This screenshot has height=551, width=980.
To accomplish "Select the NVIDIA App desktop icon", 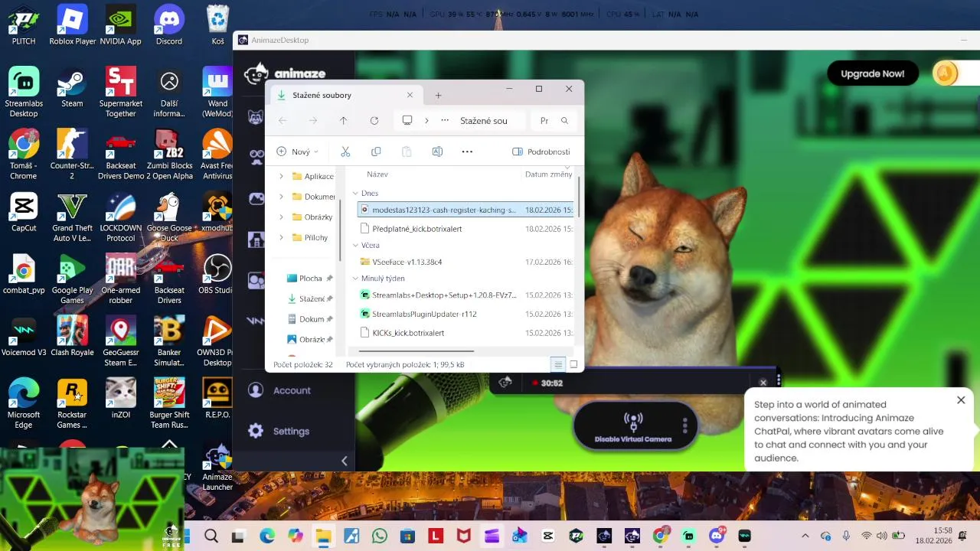I will pos(120,25).
